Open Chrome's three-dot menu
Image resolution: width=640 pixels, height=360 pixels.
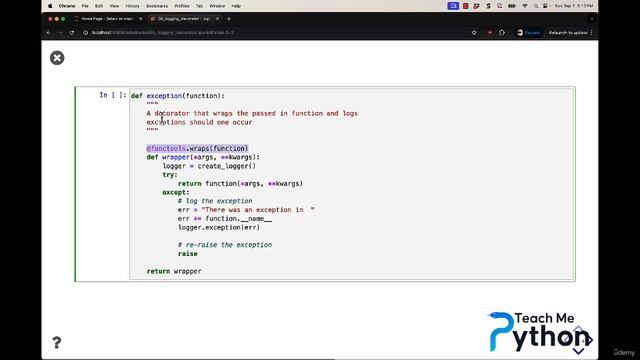click(591, 33)
